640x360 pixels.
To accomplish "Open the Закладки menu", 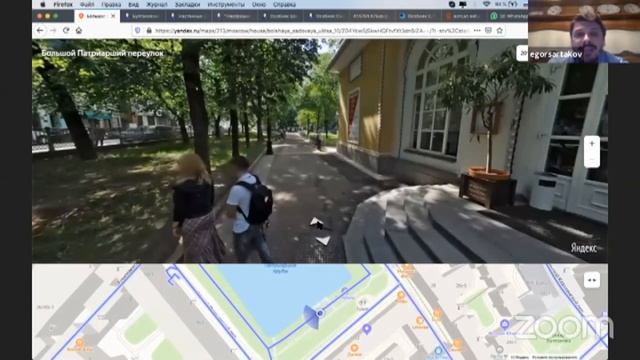I will point(187,4).
